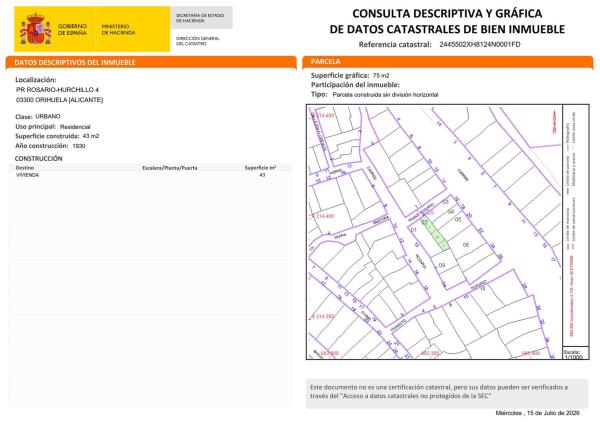Click the 'Destino' column header
The width and height of the screenshot is (600, 423).
tap(25, 168)
